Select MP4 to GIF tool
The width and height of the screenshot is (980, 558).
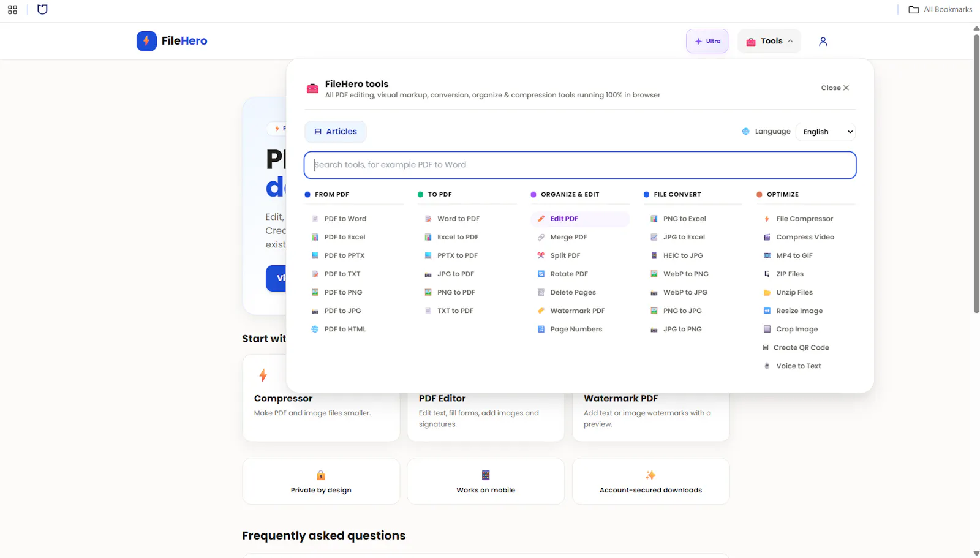794,255
